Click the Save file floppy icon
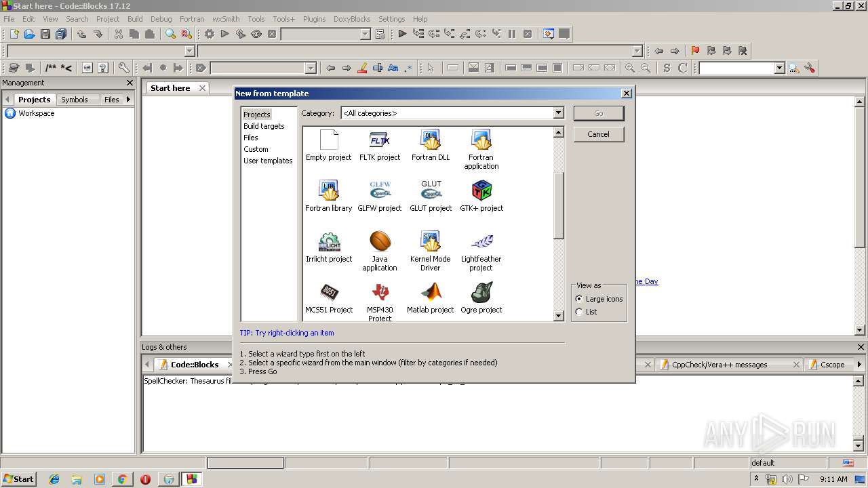The width and height of the screenshot is (868, 488). click(45, 34)
